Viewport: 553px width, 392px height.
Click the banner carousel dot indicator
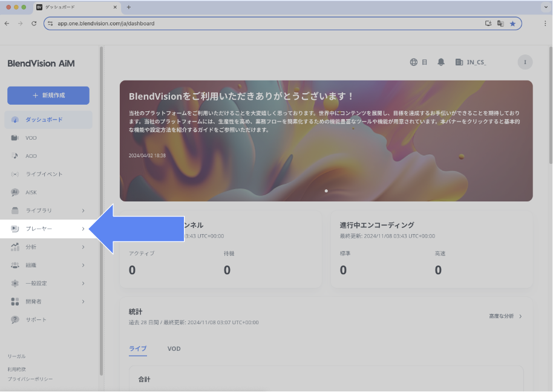pos(326,191)
